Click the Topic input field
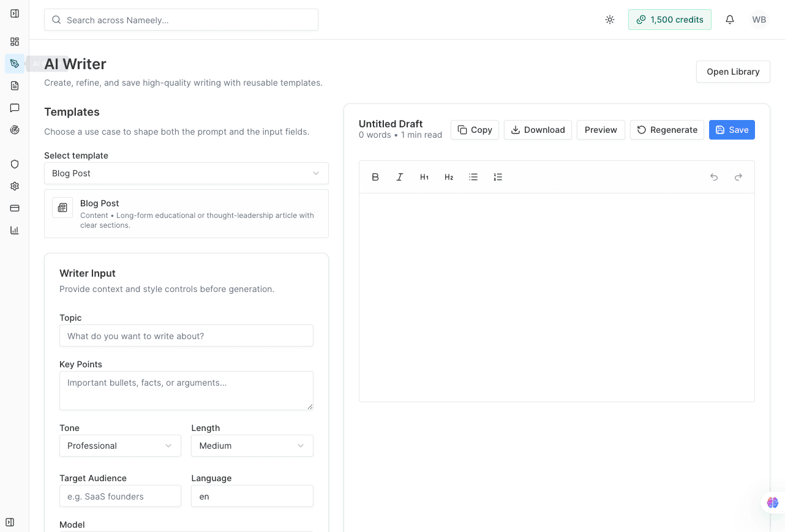The width and height of the screenshot is (785, 532). [186, 335]
